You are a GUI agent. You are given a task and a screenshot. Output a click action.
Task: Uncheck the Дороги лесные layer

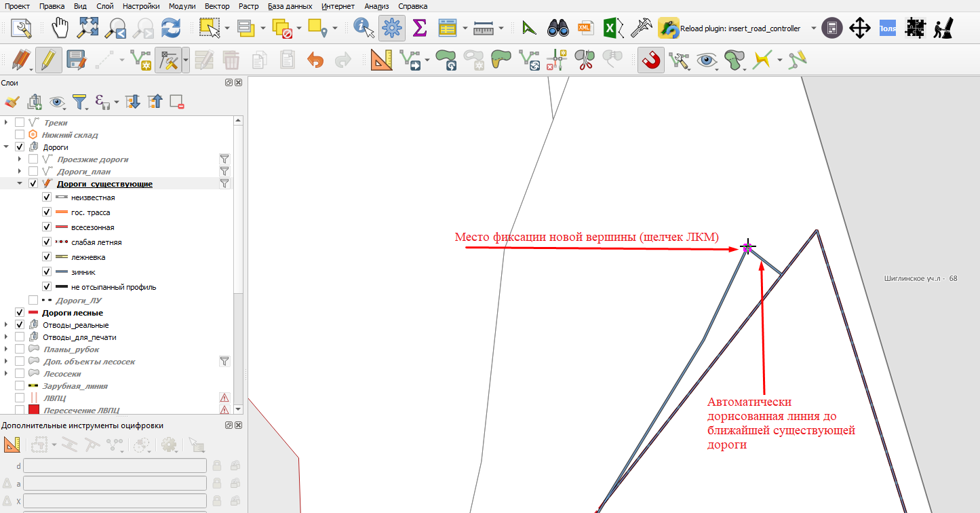20,313
